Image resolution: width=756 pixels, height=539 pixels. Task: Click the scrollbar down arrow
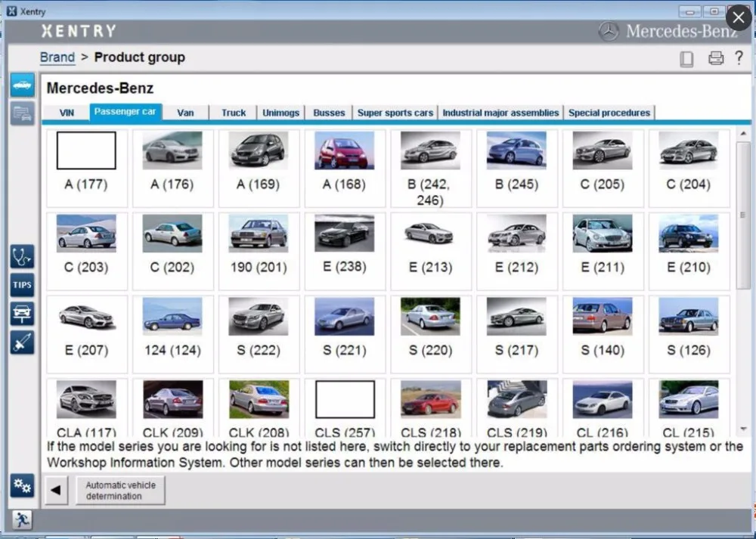[743, 429]
